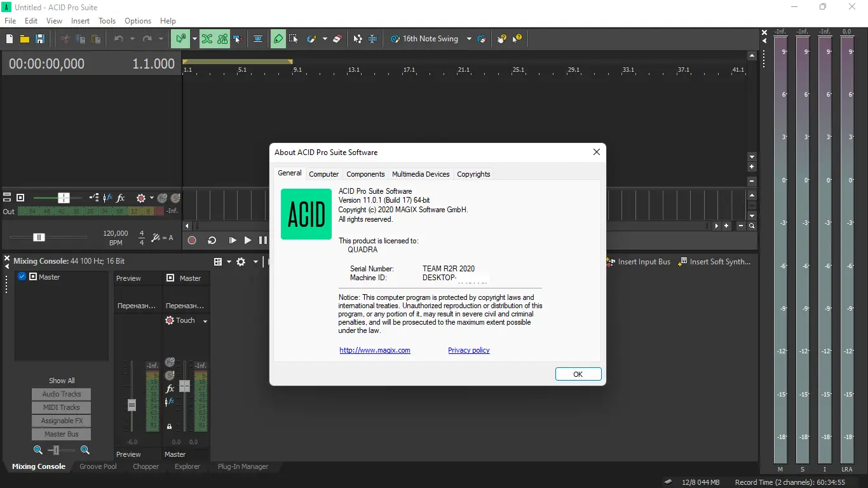868x488 pixels.
Task: Open the 16th Note Swing groove dropdown
Action: coord(469,39)
